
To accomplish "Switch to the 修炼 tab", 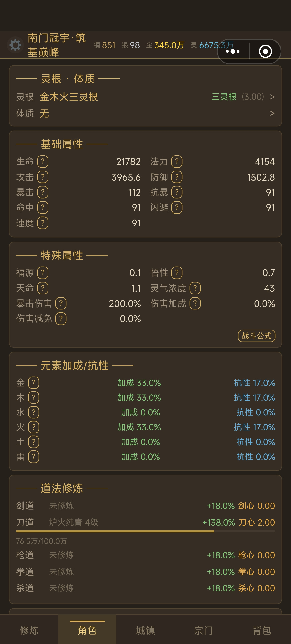I will [x=29, y=630].
